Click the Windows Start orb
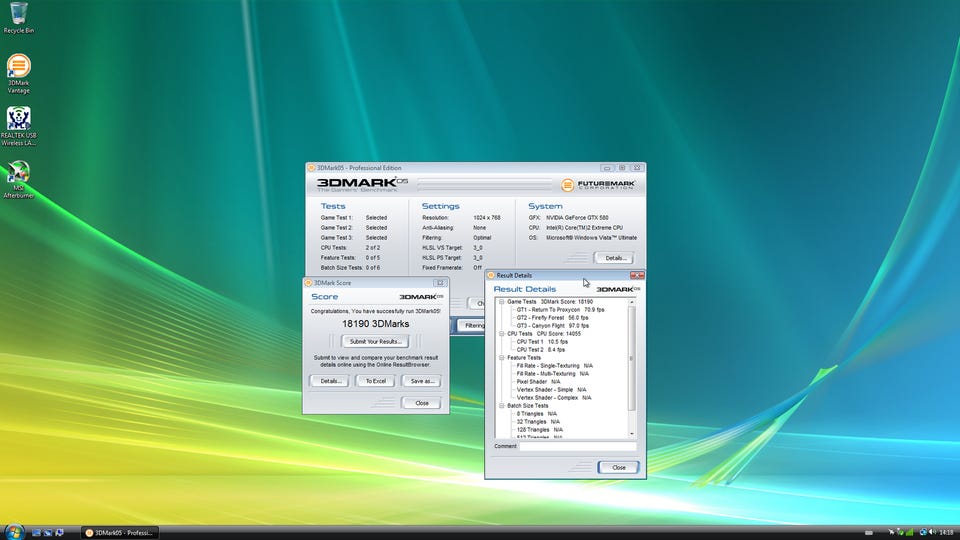Viewport: 960px width, 540px height. pyautogui.click(x=14, y=531)
